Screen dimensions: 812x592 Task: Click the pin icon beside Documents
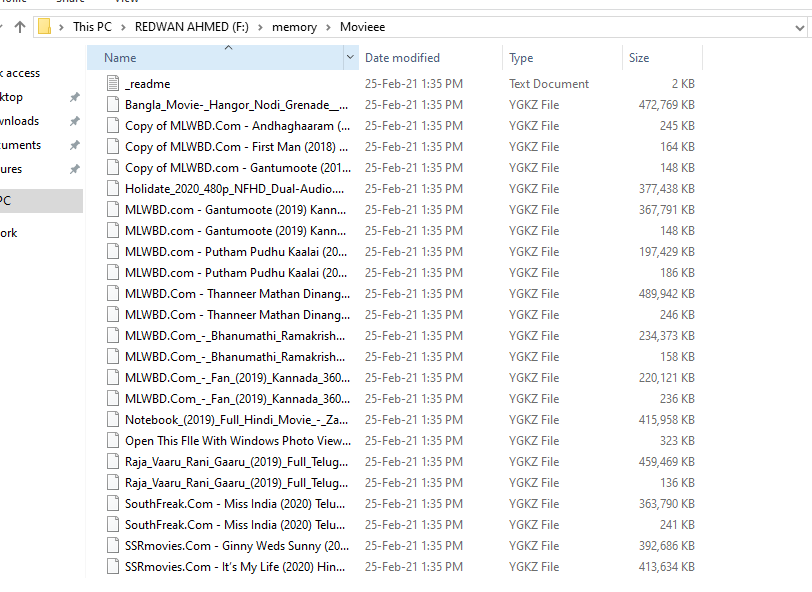(x=75, y=145)
